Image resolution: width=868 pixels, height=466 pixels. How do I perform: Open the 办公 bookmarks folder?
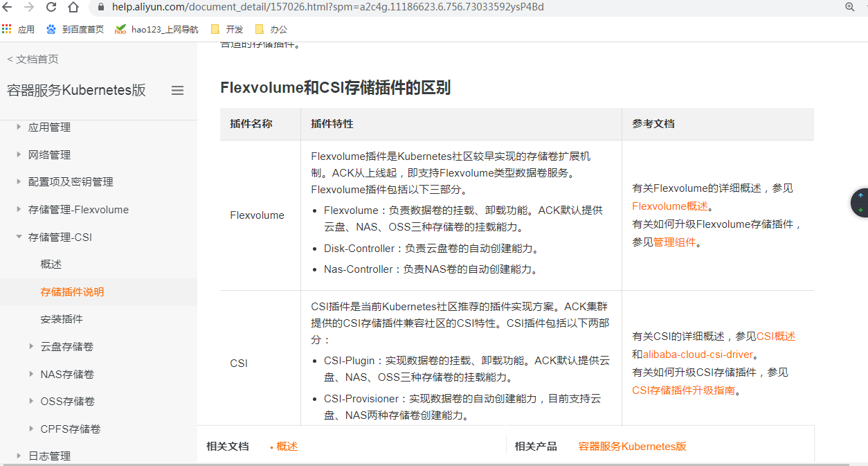click(x=271, y=29)
